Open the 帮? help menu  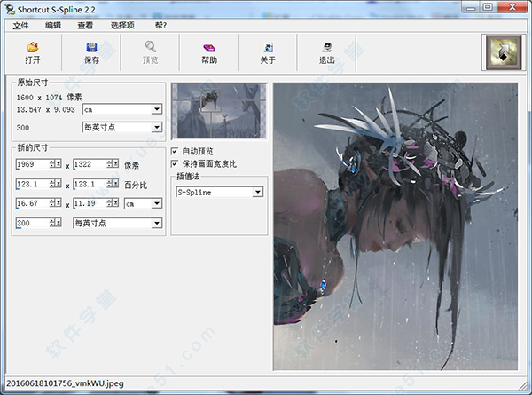tap(160, 25)
